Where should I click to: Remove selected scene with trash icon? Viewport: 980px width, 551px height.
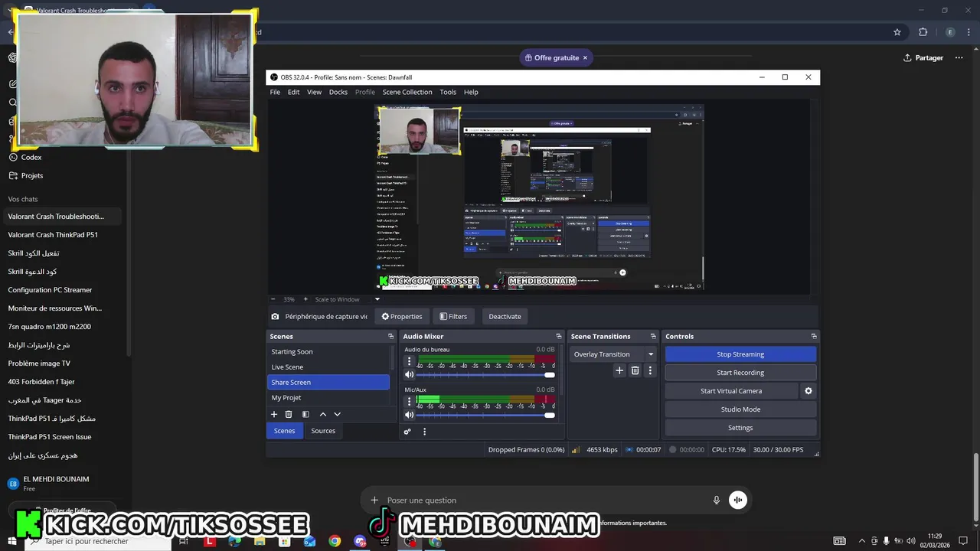point(289,414)
